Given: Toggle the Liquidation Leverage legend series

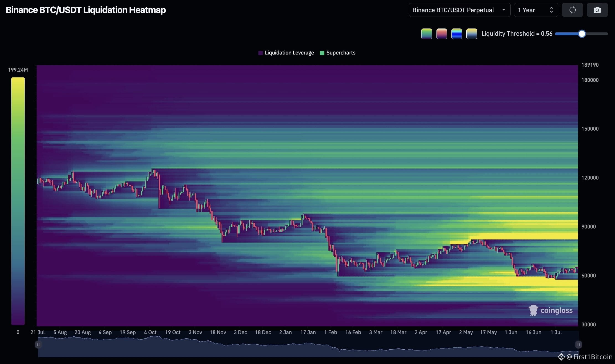Looking at the screenshot, I should coord(286,53).
